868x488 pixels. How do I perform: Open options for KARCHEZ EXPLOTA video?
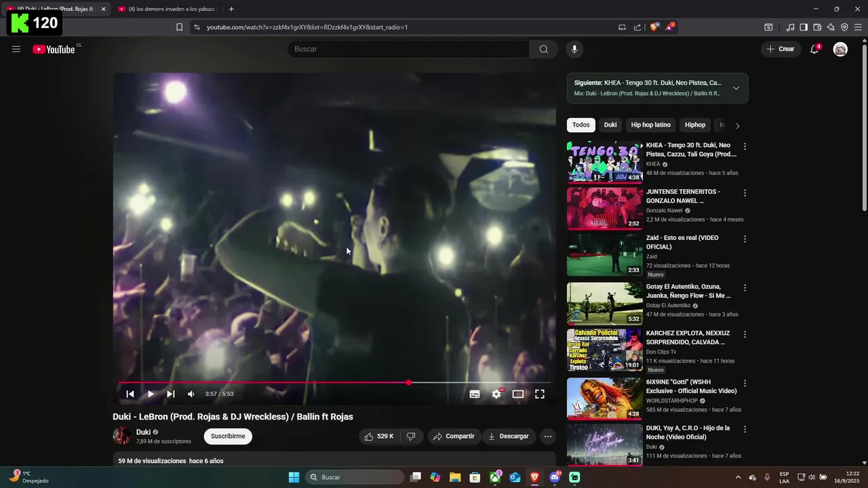coord(745,335)
